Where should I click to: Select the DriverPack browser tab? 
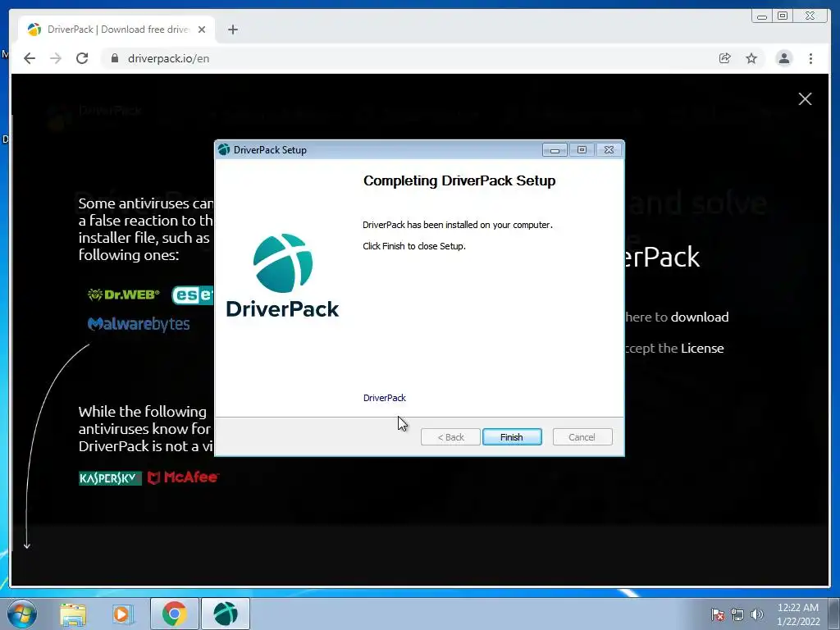click(x=116, y=30)
